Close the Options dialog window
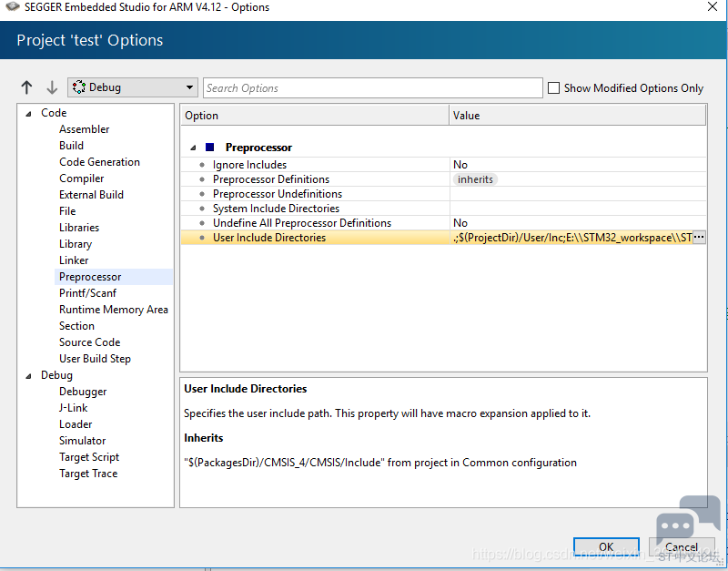This screenshot has height=571, width=728. (713, 6)
